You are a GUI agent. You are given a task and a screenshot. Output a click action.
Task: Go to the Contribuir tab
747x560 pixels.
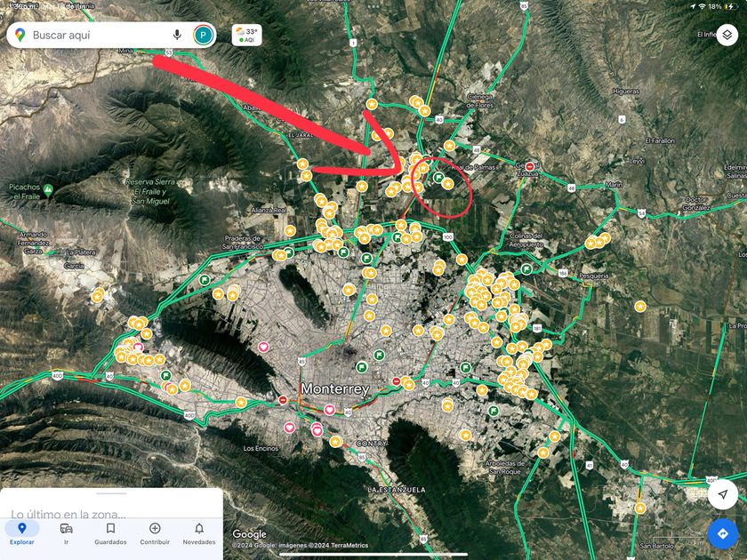point(155,533)
